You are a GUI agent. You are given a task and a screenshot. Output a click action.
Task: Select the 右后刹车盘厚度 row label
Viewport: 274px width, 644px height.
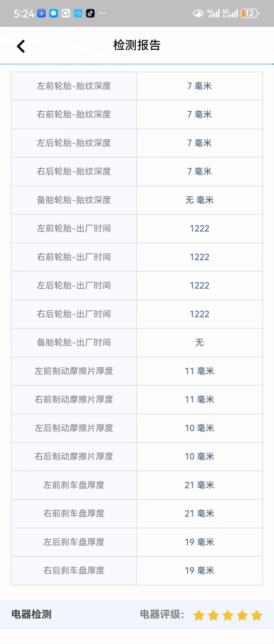74,571
